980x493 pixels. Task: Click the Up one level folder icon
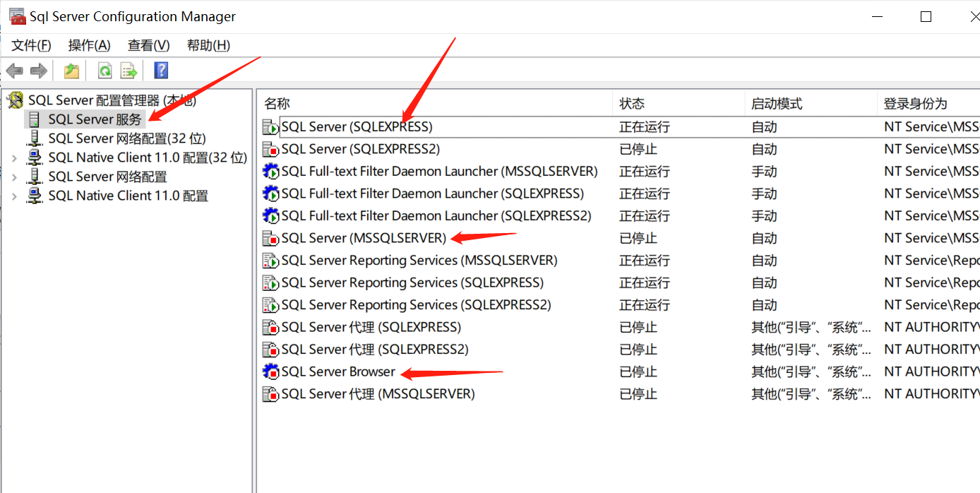71,71
